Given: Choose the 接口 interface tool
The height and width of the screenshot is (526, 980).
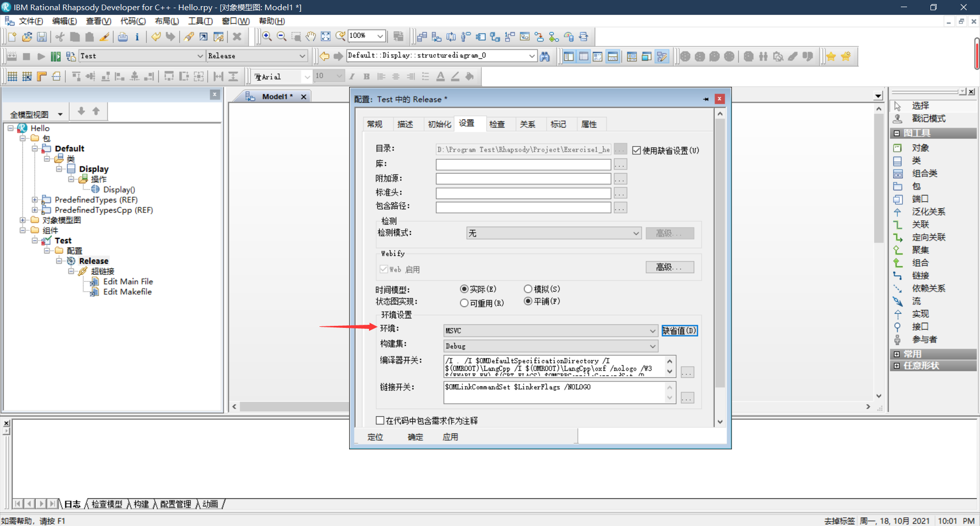Looking at the screenshot, I should (x=919, y=326).
